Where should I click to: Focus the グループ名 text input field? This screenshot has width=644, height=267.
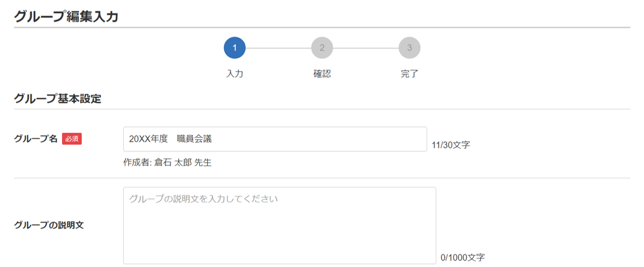click(x=321, y=139)
